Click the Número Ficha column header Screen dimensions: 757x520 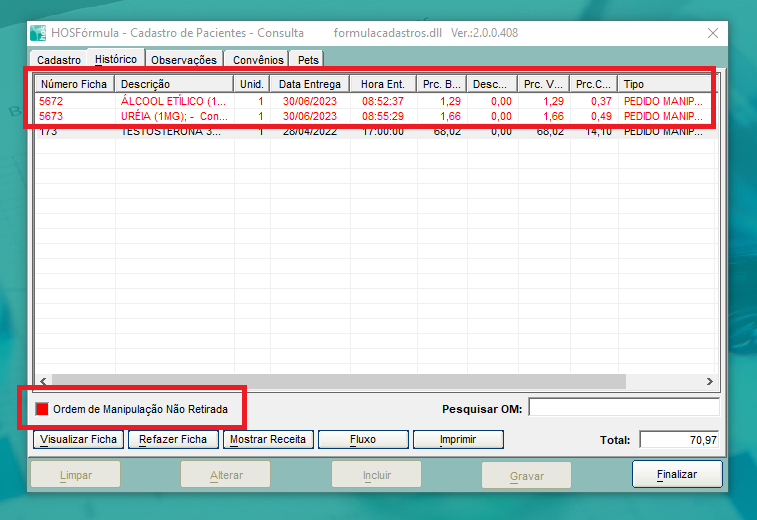[73, 84]
